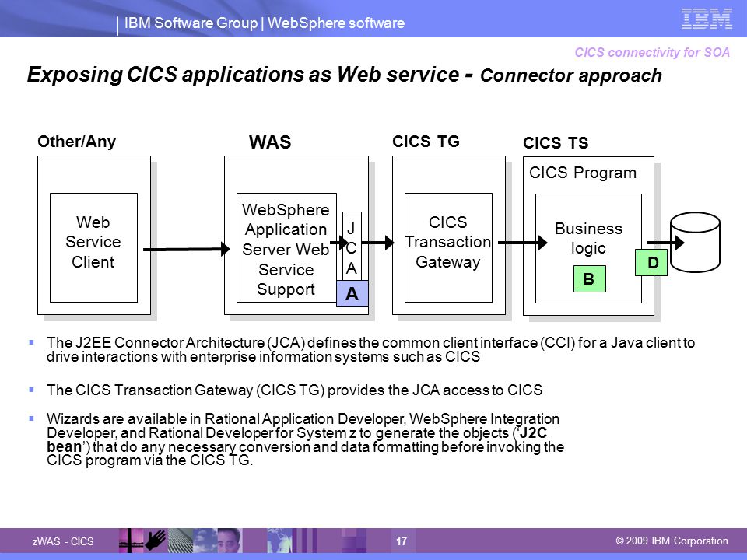Click the hand image in the footer strip
Viewport: 747px width, 560px height.
[x=156, y=541]
